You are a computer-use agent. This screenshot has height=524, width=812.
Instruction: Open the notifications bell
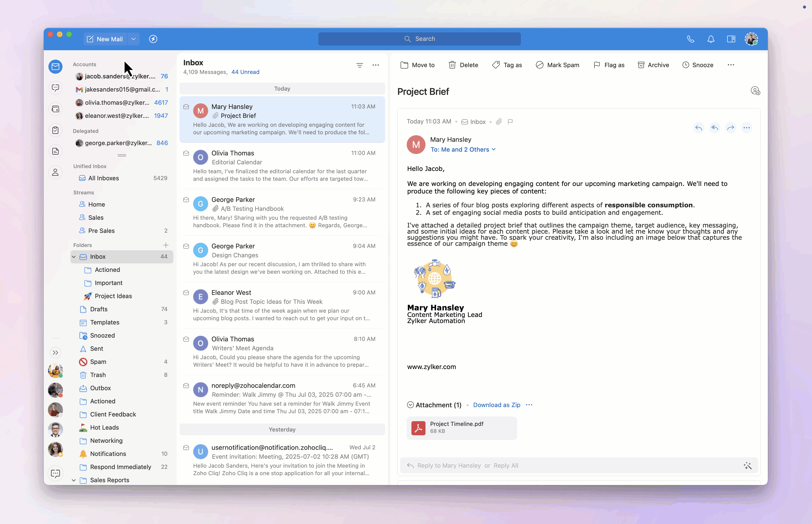(710, 39)
